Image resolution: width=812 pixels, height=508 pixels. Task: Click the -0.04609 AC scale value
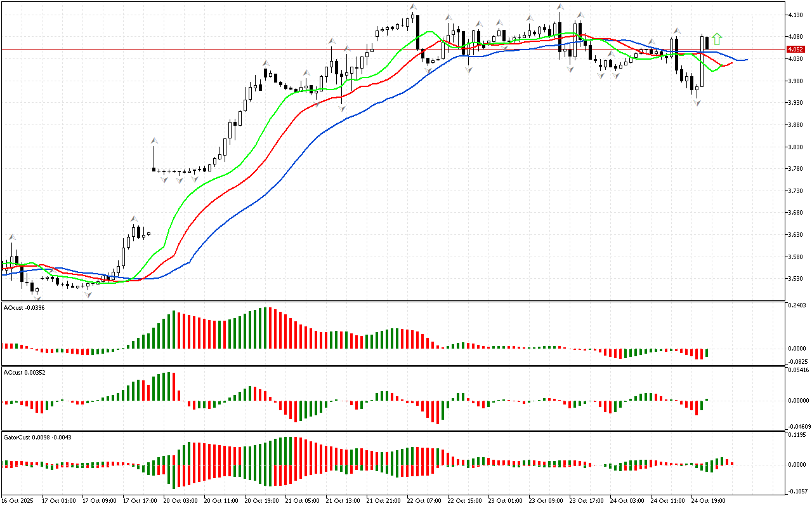797,426
